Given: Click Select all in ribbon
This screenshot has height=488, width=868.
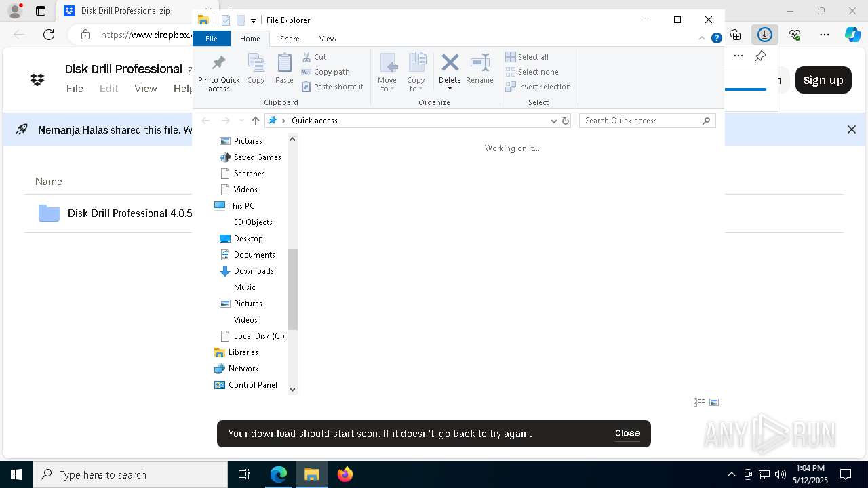Looking at the screenshot, I should tap(527, 57).
